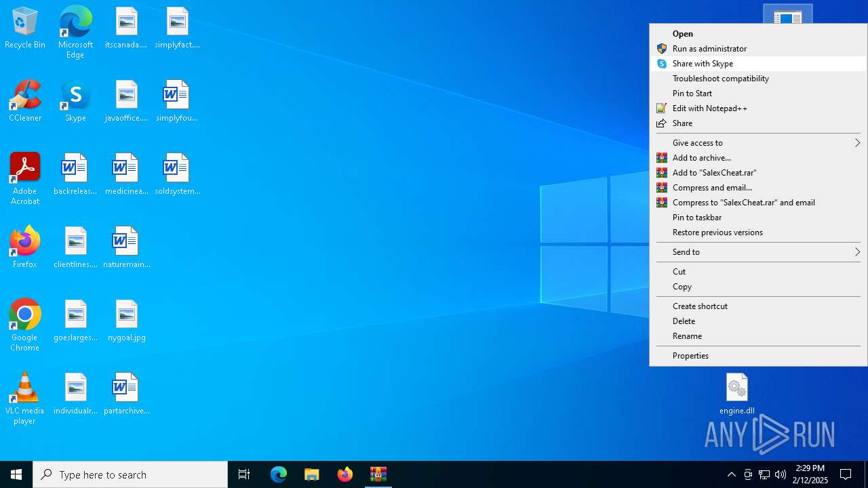Select the Firefox desktop shortcut
This screenshot has width=868, height=488.
(25, 247)
